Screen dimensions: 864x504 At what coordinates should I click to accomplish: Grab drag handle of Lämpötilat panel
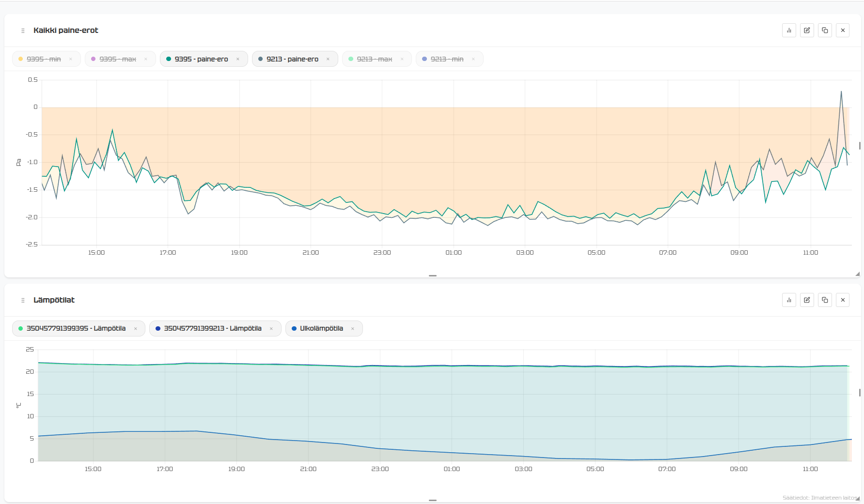click(x=23, y=300)
